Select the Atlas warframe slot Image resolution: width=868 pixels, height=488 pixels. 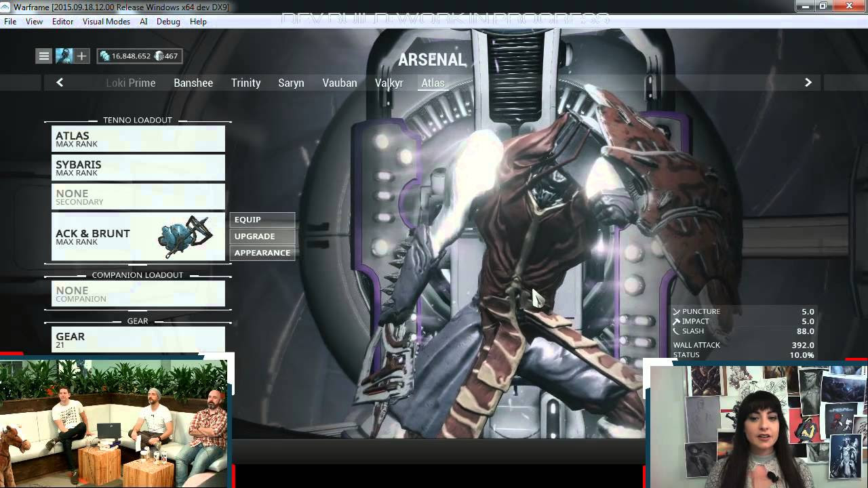(x=138, y=139)
